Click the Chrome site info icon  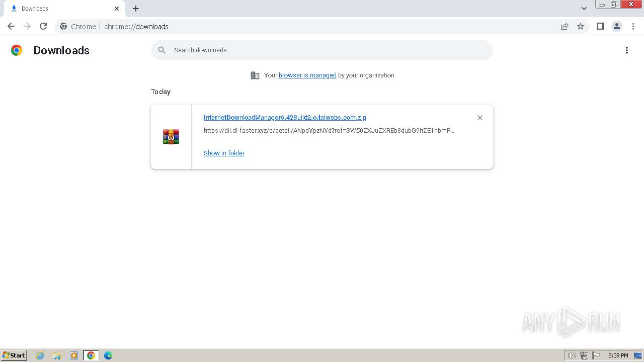[x=63, y=26]
